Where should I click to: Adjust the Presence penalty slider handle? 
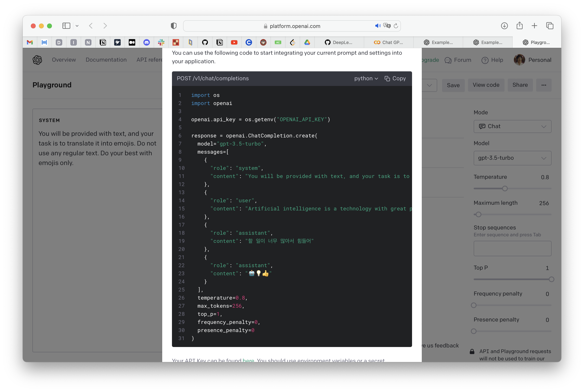473,331
